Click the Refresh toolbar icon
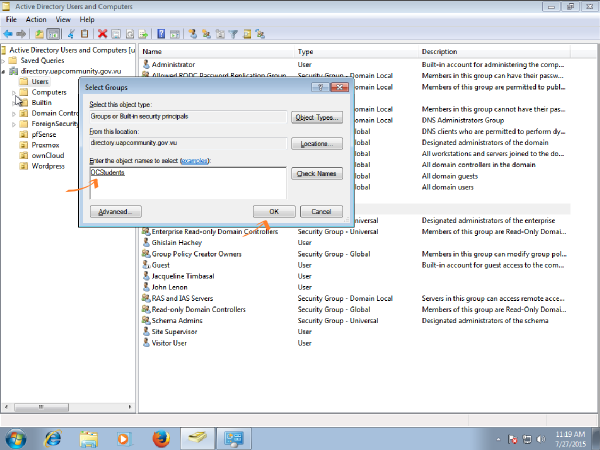 [130, 34]
